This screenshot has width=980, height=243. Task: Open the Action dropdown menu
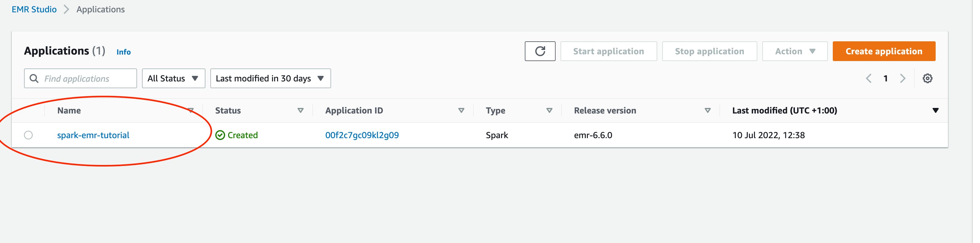pos(794,51)
